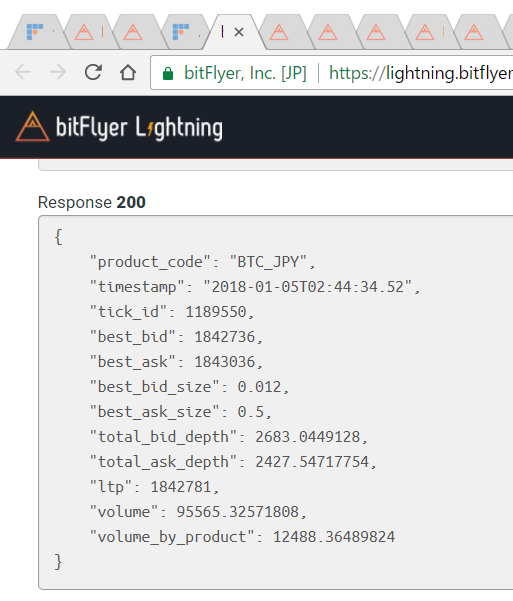
Task: Click the "Response 200" heading
Action: 92,202
